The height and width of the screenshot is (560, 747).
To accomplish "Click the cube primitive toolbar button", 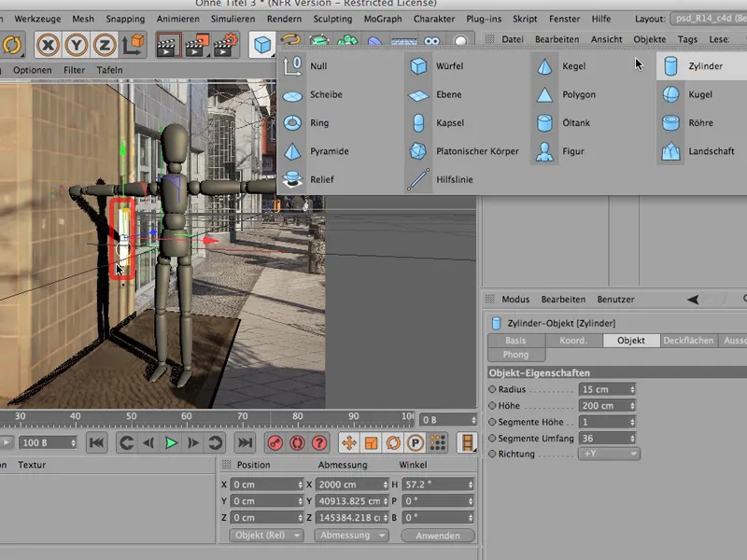I will [261, 45].
